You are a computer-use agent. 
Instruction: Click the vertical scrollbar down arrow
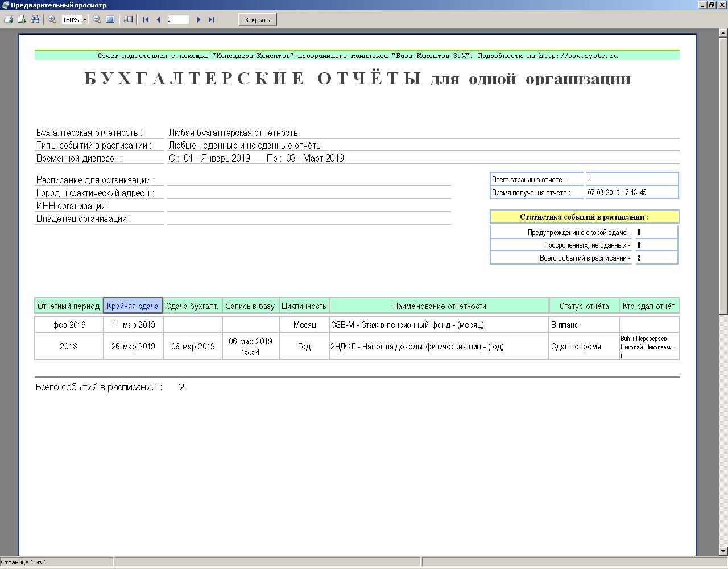pos(723,551)
